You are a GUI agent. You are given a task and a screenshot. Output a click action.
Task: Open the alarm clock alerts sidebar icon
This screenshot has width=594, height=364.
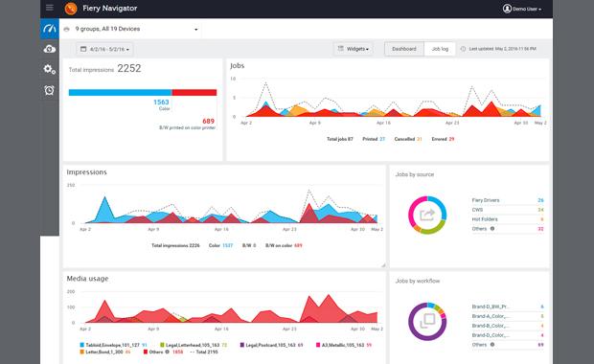click(49, 90)
